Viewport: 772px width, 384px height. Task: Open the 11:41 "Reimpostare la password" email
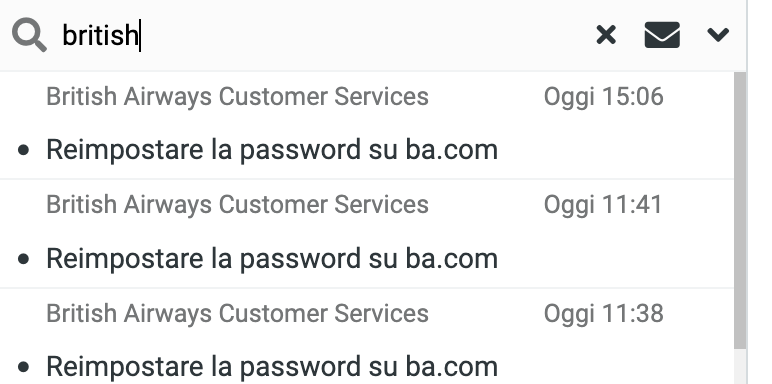272,258
